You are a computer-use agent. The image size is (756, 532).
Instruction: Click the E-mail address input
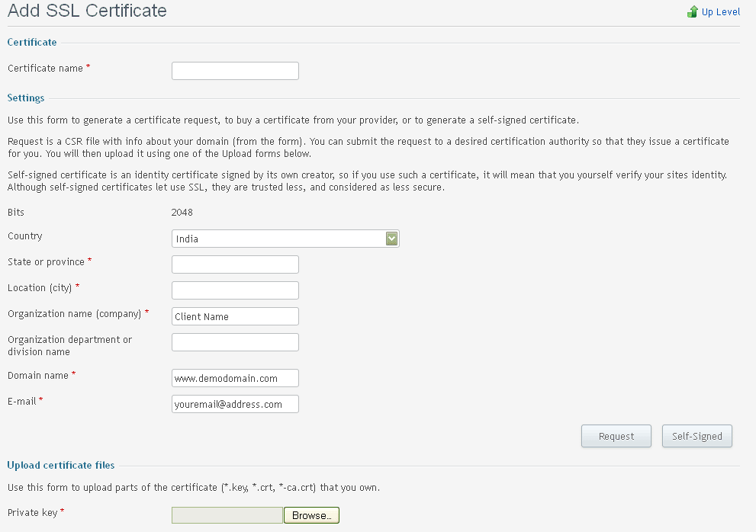pyautogui.click(x=235, y=404)
